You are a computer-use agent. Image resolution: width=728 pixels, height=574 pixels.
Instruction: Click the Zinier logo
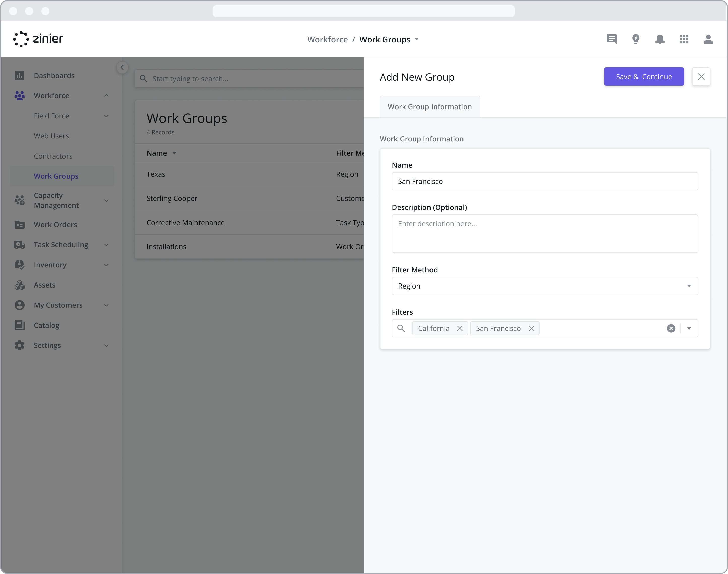click(x=38, y=39)
